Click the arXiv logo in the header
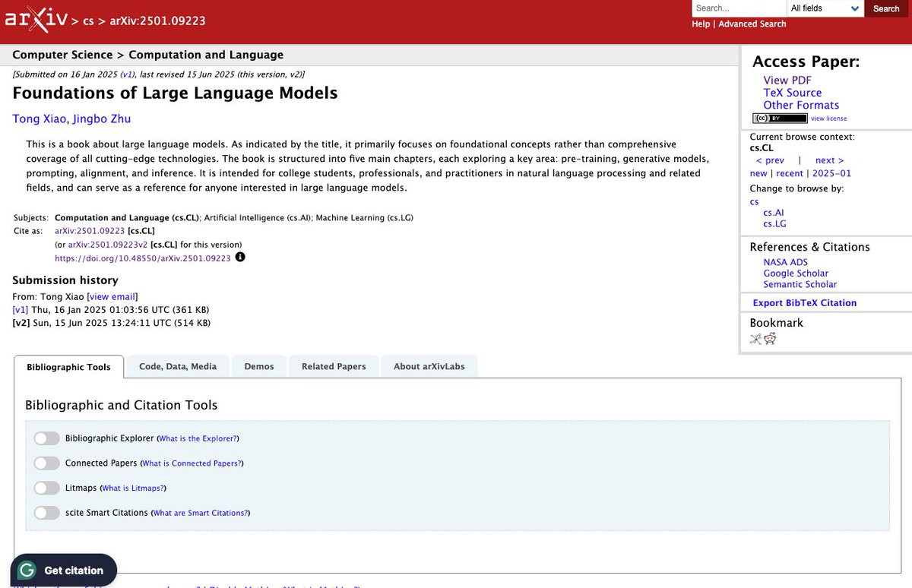 tap(36, 19)
